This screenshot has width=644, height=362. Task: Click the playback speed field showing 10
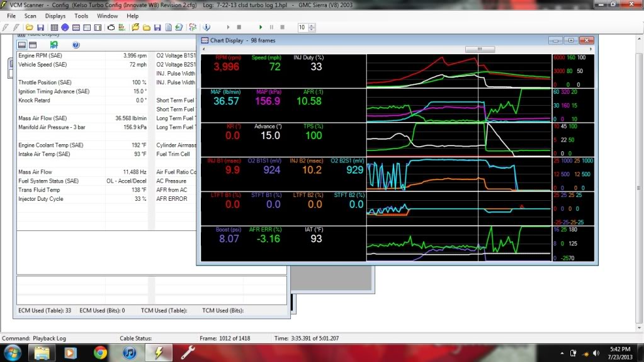coord(303,28)
